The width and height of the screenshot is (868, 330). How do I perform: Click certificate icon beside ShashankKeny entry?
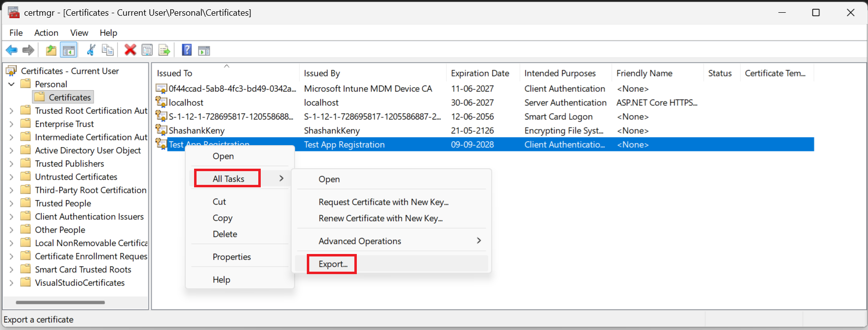tap(161, 130)
